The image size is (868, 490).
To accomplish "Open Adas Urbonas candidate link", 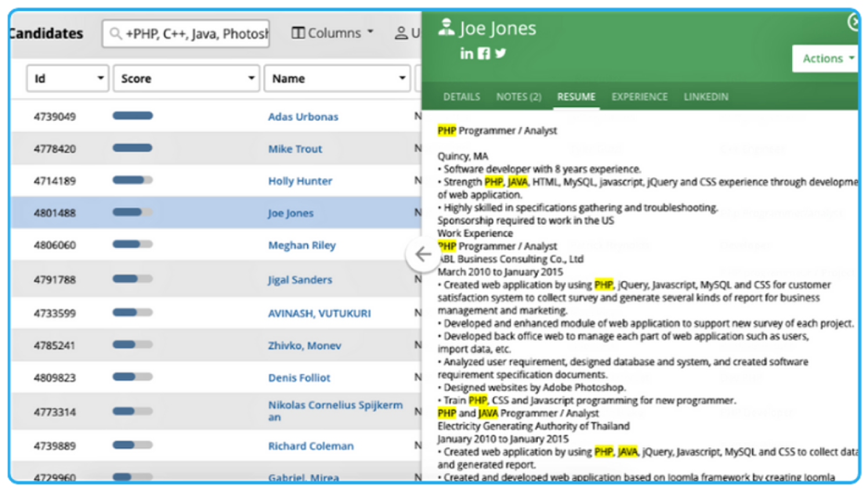I will click(x=303, y=117).
